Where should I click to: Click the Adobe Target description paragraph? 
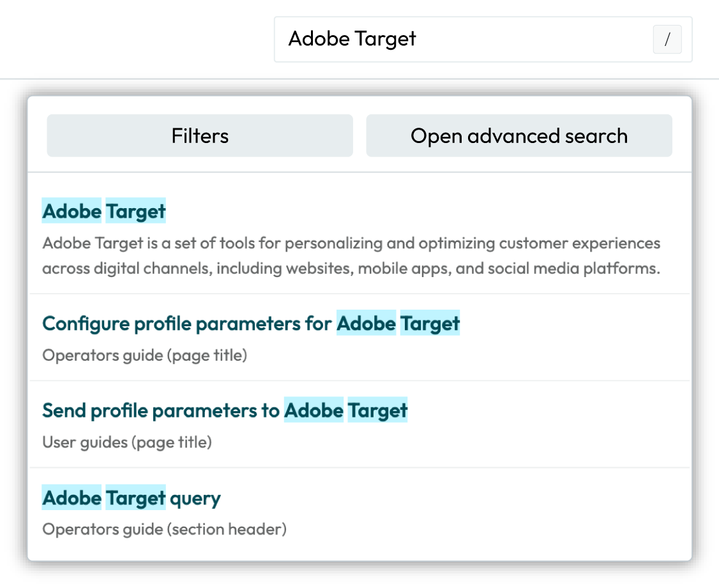(351, 255)
